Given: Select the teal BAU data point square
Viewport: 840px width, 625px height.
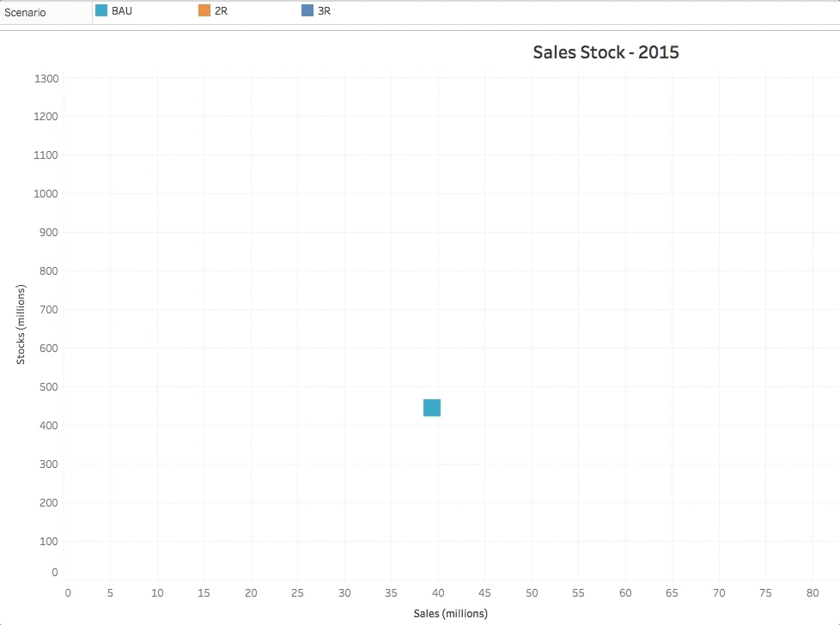Looking at the screenshot, I should click(x=432, y=408).
